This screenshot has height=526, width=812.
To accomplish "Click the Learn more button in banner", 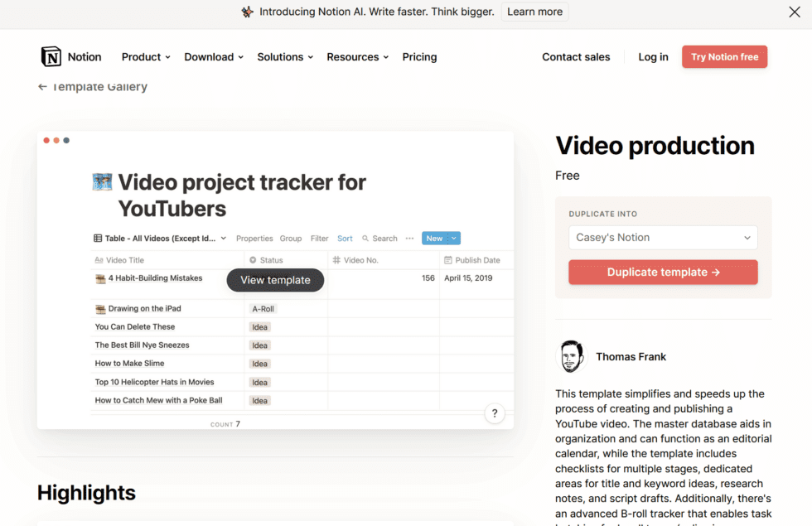I will coord(534,12).
